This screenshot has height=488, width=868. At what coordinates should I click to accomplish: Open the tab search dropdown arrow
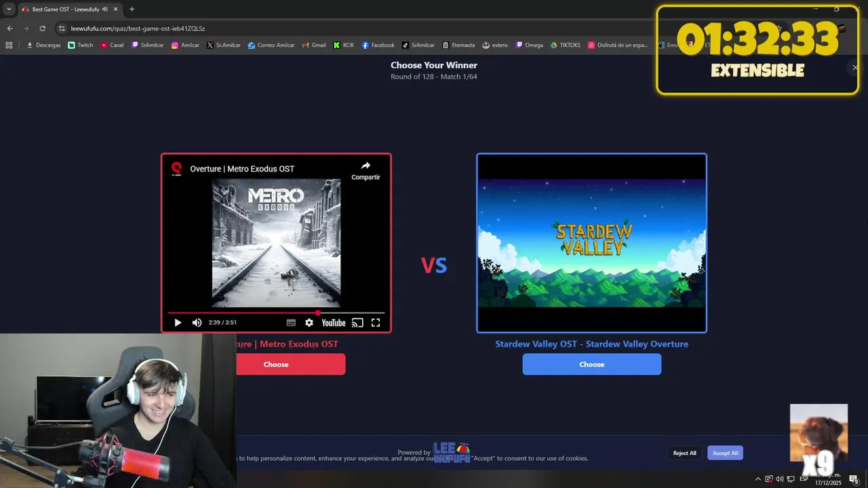point(9,9)
